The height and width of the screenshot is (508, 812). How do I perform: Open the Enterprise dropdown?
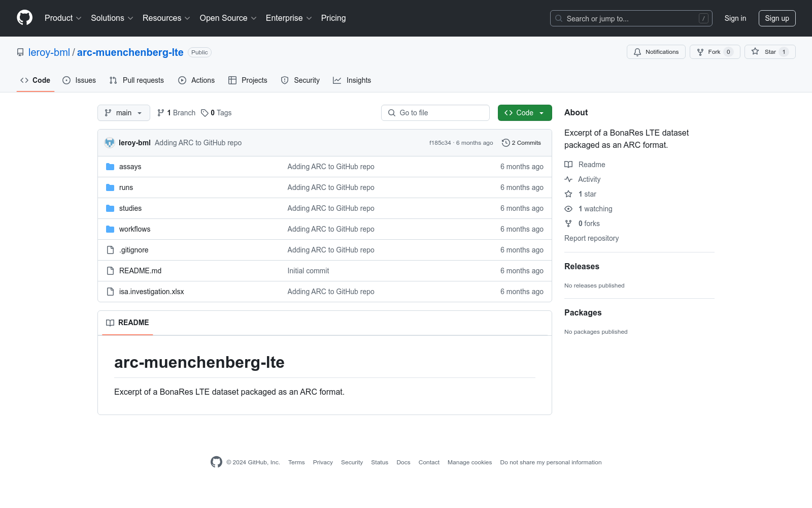(x=289, y=18)
